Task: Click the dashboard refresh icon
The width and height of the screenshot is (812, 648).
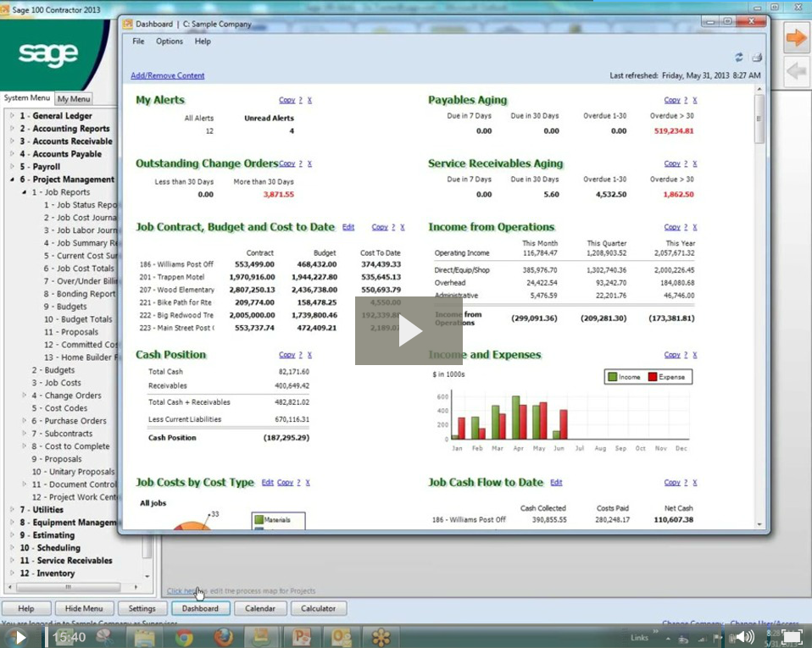Action: pyautogui.click(x=739, y=57)
